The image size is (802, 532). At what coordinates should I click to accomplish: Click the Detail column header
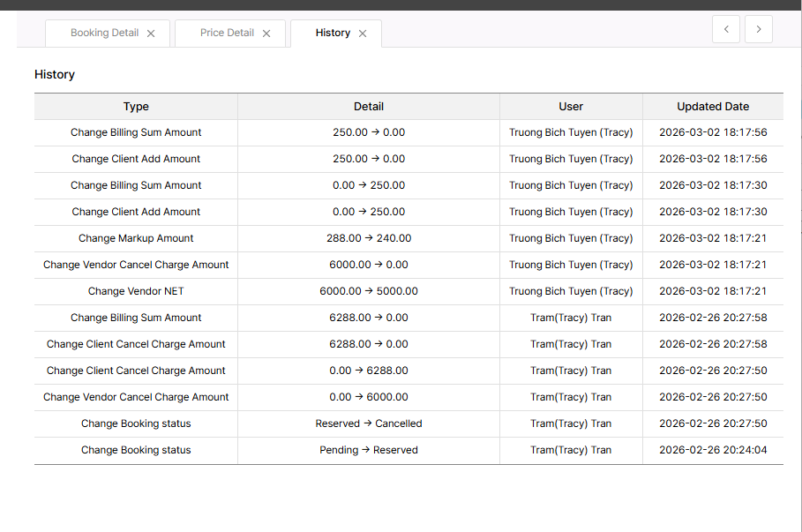pos(369,107)
